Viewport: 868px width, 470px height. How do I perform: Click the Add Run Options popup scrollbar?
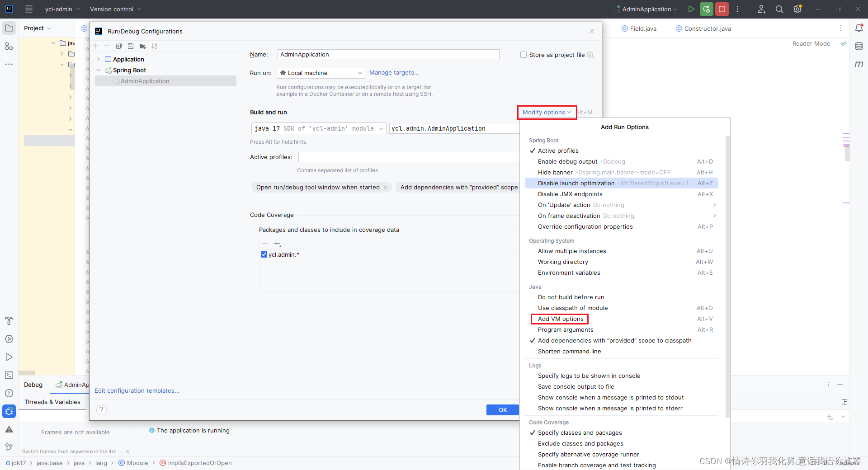(727, 277)
